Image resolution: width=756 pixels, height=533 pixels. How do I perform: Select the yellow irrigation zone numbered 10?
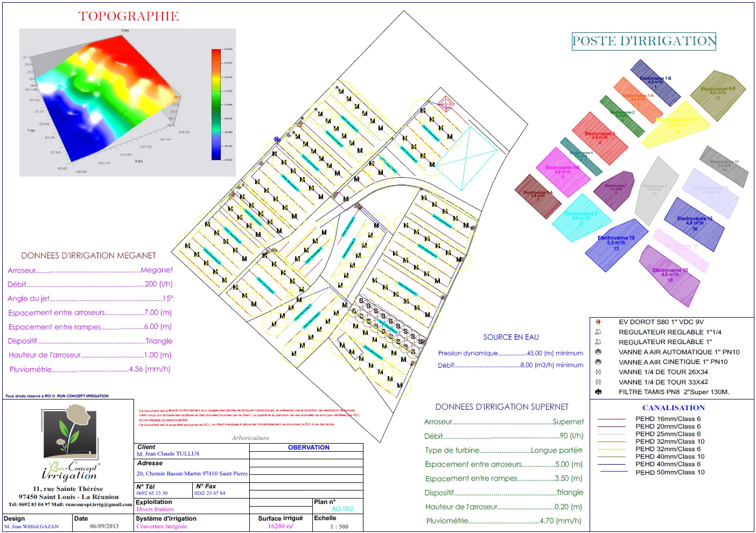click(x=677, y=125)
